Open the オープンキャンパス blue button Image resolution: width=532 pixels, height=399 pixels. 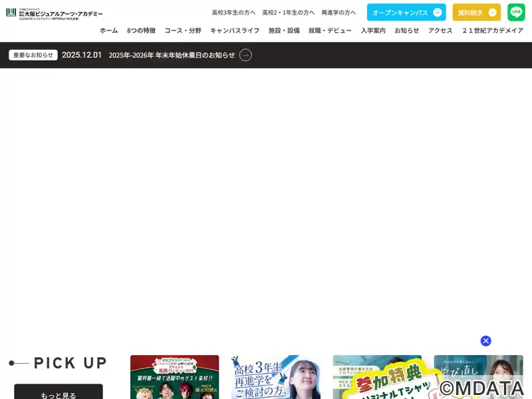point(406,12)
